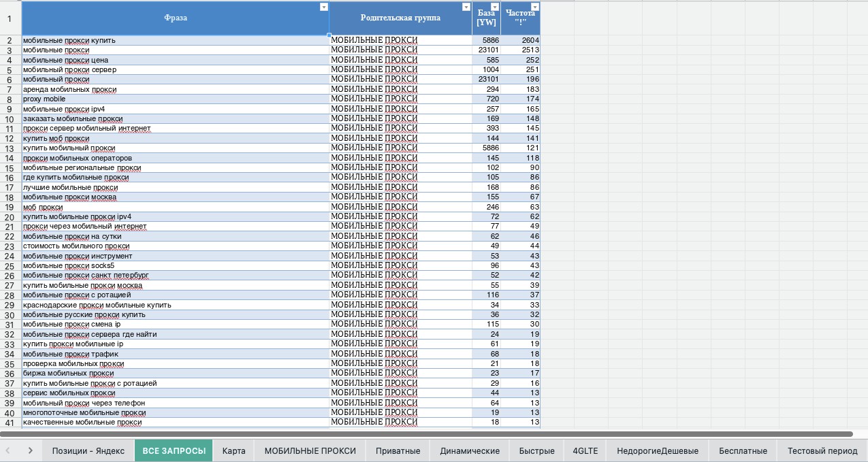This screenshot has height=462, width=868.
Task: Switch to the Бесплатные sheet tab
Action: click(743, 450)
